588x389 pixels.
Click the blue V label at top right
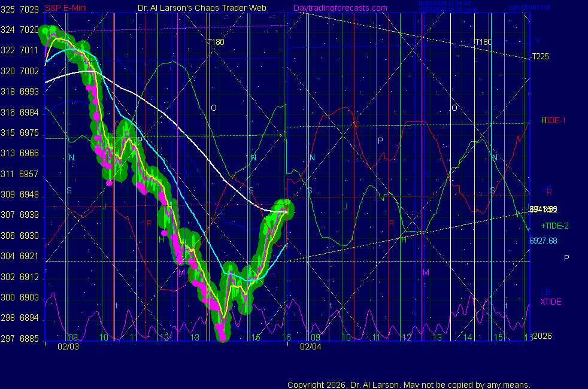point(538,41)
